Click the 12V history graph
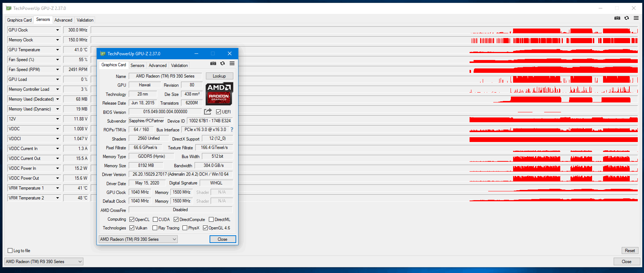 coord(364,119)
